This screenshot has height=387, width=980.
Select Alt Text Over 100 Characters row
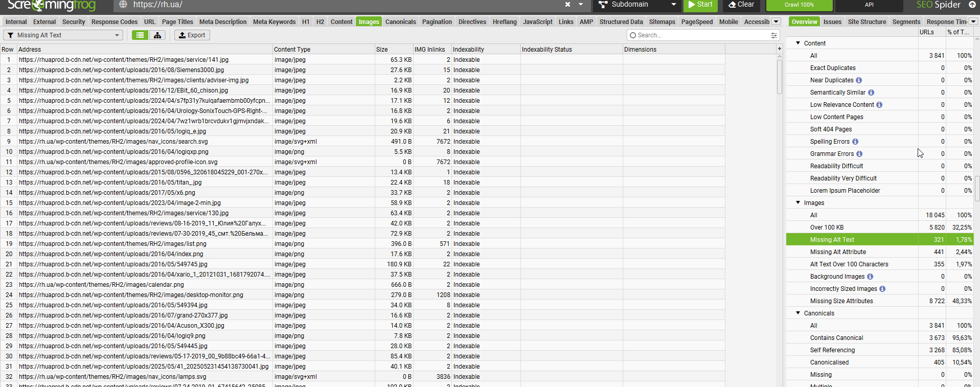(879, 264)
